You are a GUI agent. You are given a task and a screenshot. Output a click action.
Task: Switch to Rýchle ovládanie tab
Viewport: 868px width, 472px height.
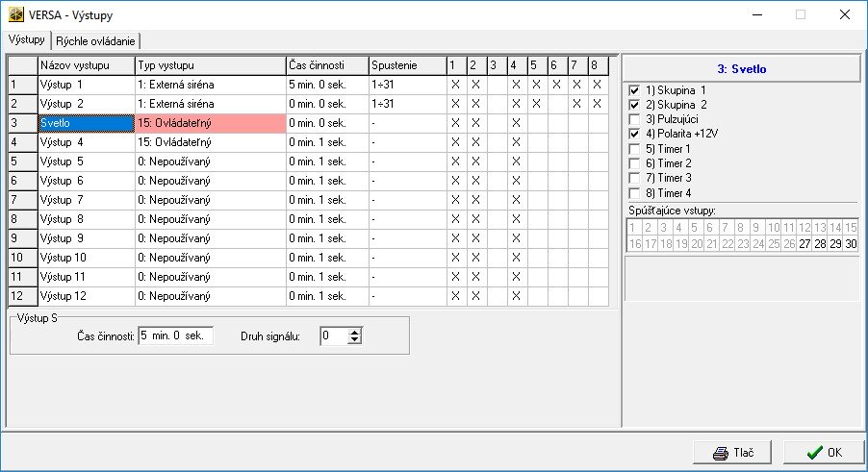tap(96, 40)
